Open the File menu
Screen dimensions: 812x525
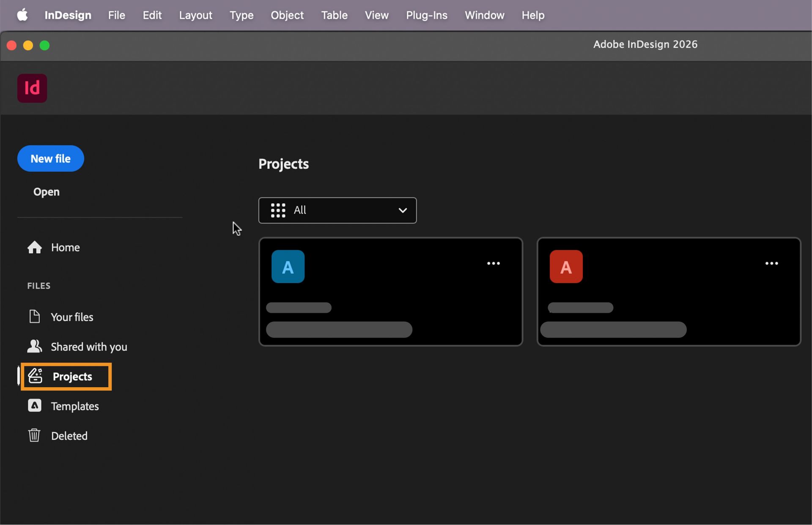coord(116,15)
